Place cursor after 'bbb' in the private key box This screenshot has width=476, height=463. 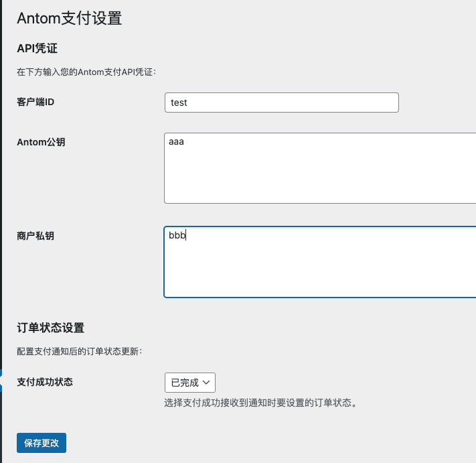187,236
